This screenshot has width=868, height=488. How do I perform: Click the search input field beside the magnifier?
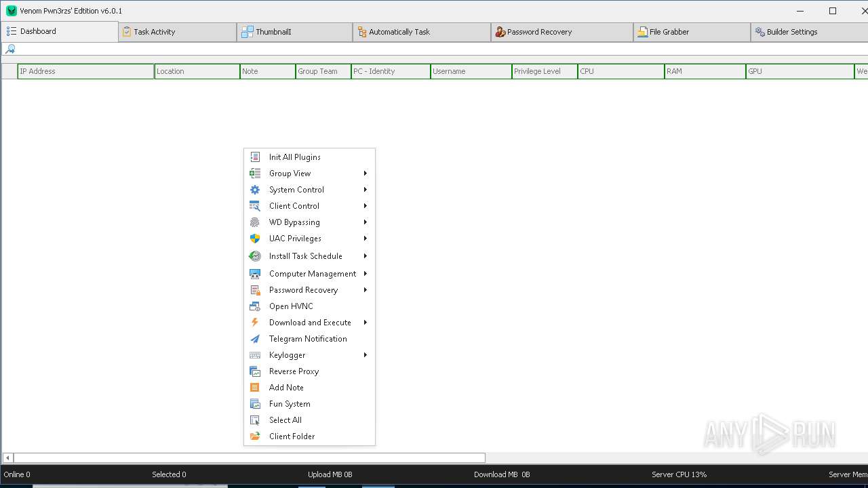[441, 49]
